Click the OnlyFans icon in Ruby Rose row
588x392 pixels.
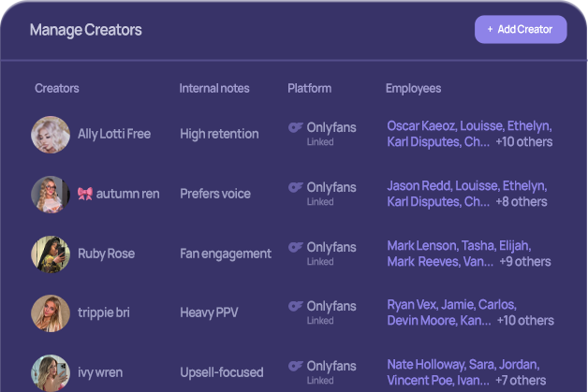(x=296, y=247)
